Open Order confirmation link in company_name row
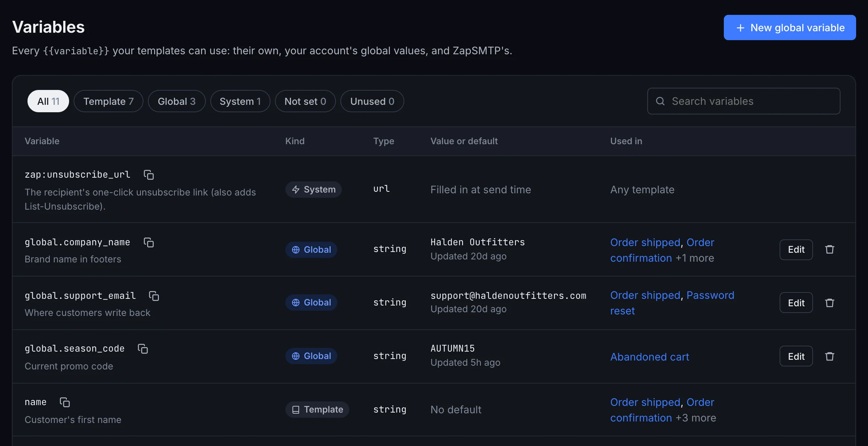This screenshot has width=868, height=446. (x=662, y=250)
